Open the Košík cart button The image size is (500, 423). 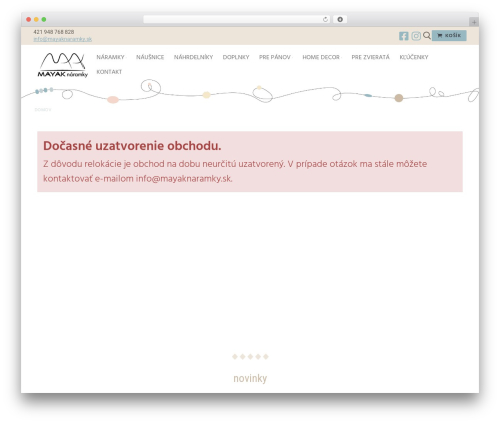[x=449, y=35]
